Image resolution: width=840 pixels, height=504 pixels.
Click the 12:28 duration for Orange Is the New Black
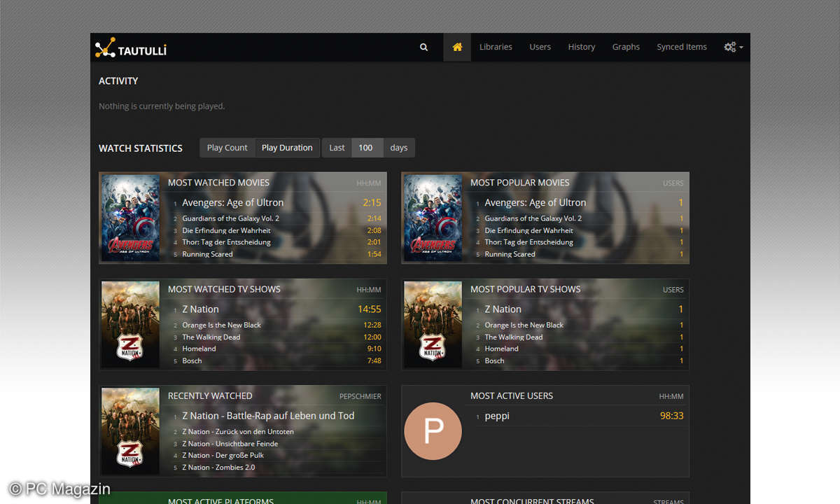pyautogui.click(x=372, y=325)
